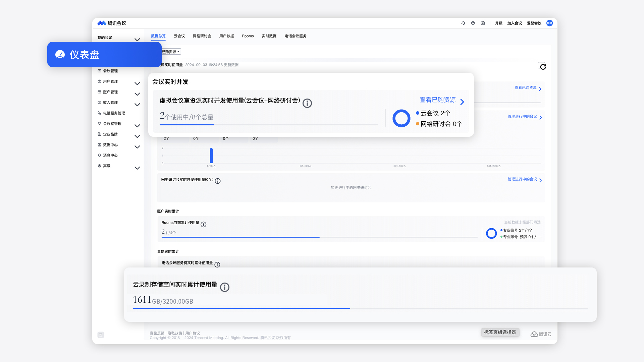The width and height of the screenshot is (644, 362).
Task: Expand the 会议室管理 submenu chevron
Action: (x=137, y=126)
